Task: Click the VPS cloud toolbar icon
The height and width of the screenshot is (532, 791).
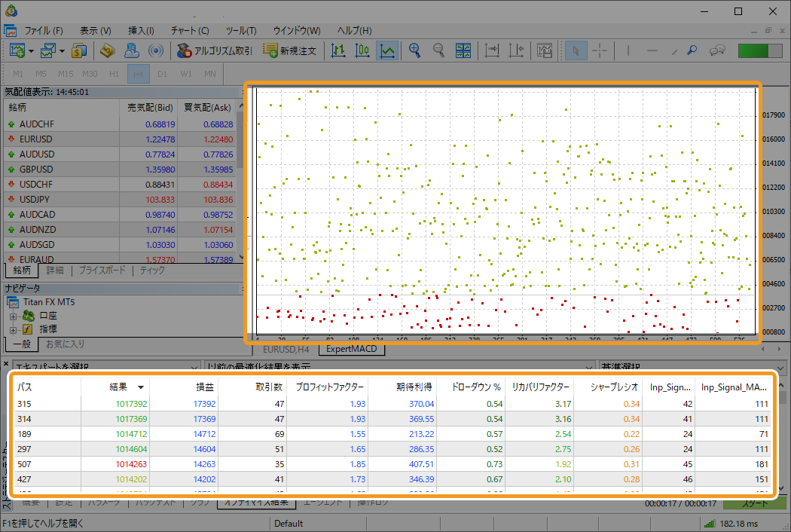Action: click(132, 50)
